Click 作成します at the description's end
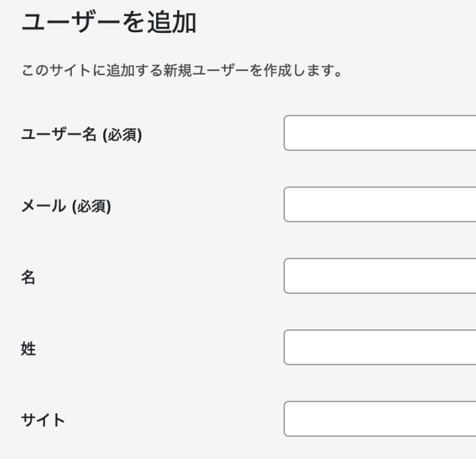Image resolution: width=476 pixels, height=459 pixels. click(x=314, y=70)
